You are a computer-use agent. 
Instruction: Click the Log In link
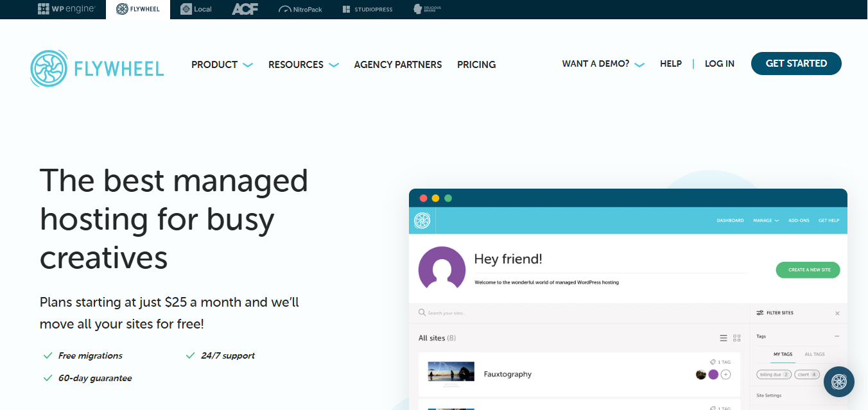720,64
